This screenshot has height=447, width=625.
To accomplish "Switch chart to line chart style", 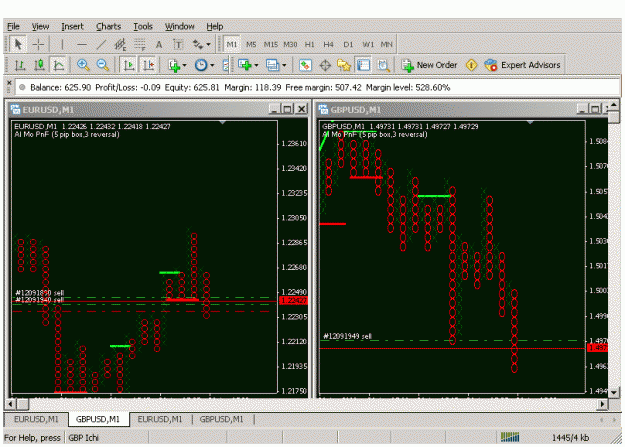I will click(59, 65).
